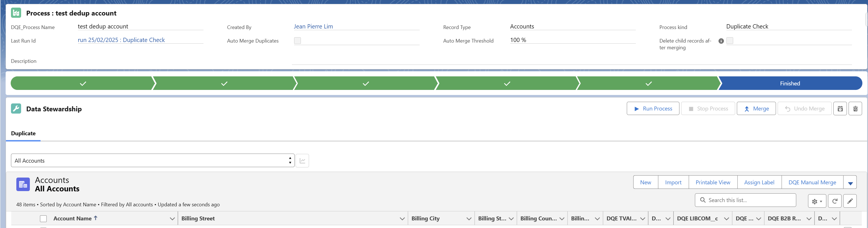Image resolution: width=868 pixels, height=228 pixels.
Task: Click the Process factory icon in header
Action: (x=16, y=13)
